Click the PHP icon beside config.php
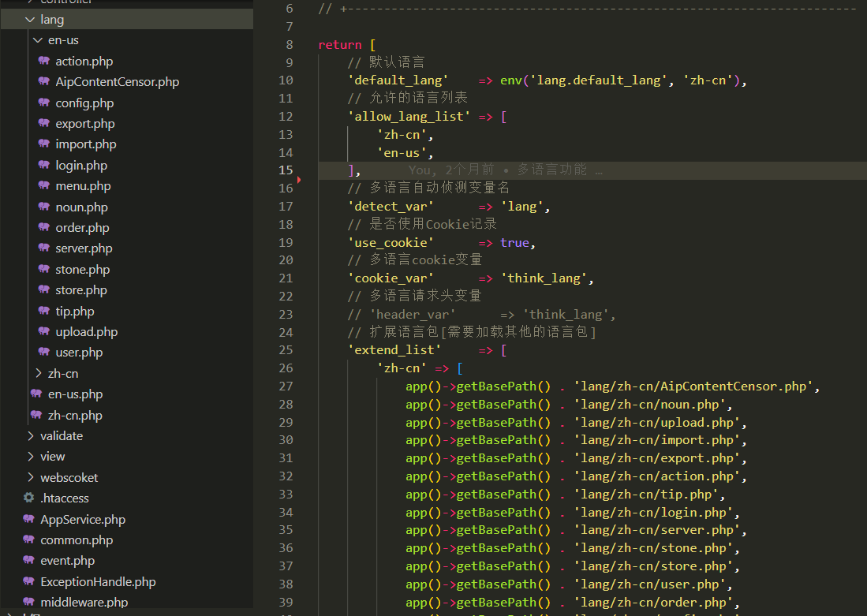The image size is (867, 616). pyautogui.click(x=43, y=103)
